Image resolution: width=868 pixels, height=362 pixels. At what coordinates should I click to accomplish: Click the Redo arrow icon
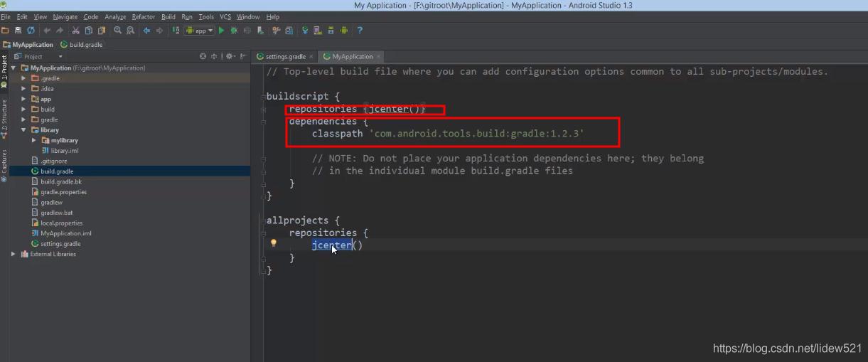click(x=60, y=31)
